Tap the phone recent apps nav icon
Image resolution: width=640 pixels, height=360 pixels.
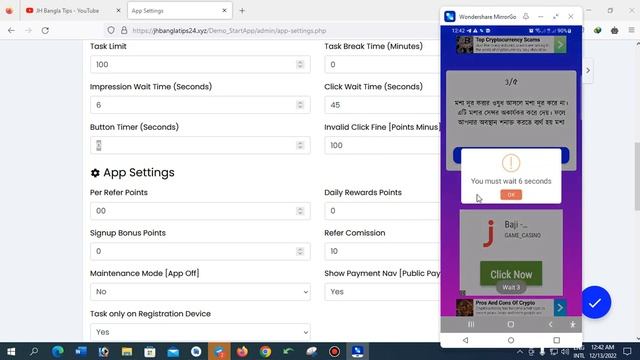(x=471, y=324)
